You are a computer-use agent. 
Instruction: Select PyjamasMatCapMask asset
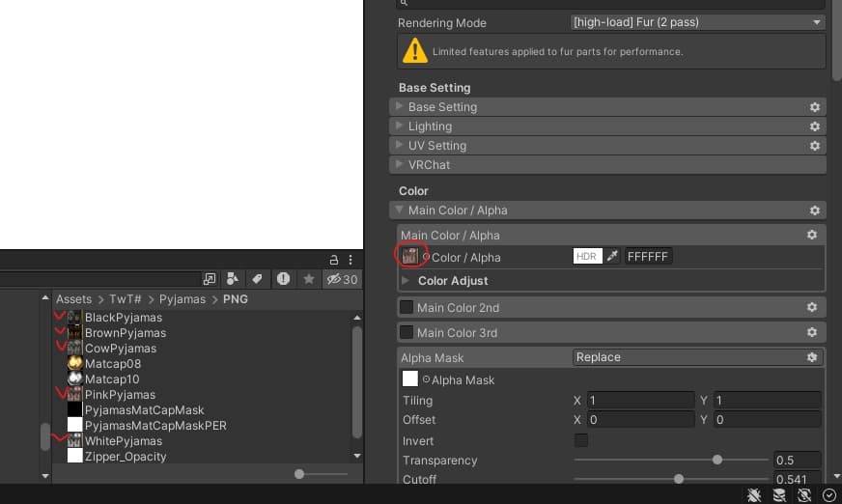coord(136,410)
